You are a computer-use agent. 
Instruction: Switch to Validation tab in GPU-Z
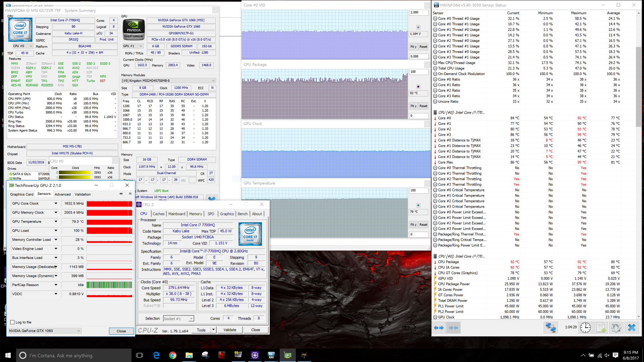(x=83, y=194)
